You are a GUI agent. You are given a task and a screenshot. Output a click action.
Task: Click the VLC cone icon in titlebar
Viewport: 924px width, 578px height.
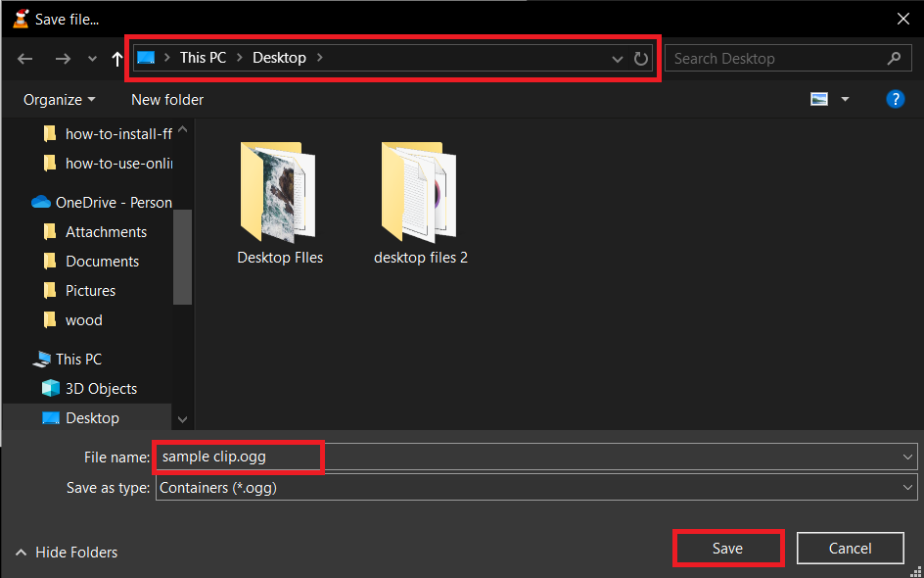(21, 18)
